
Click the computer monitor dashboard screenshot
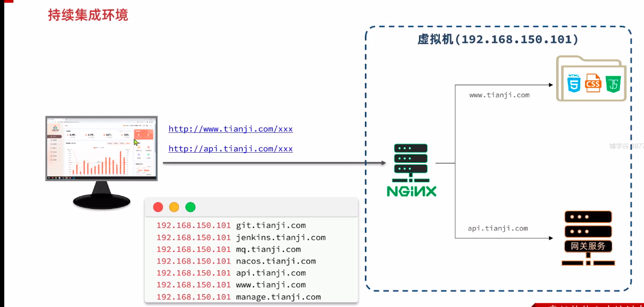(x=101, y=148)
